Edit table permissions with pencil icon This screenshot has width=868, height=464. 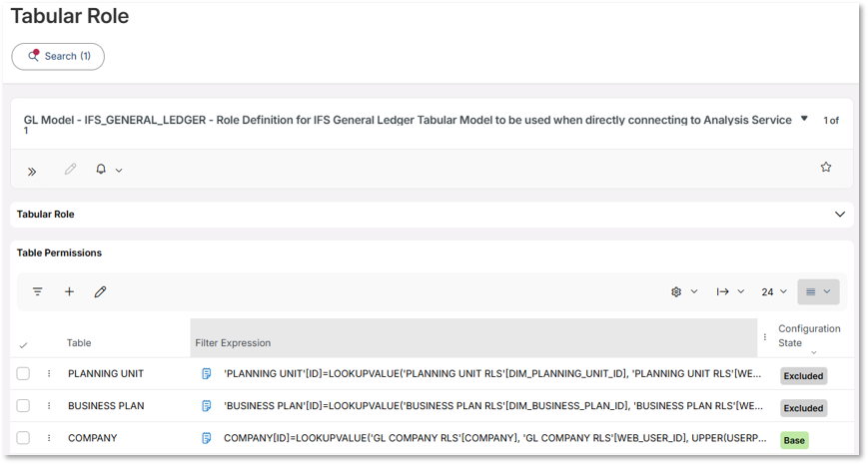coord(100,291)
